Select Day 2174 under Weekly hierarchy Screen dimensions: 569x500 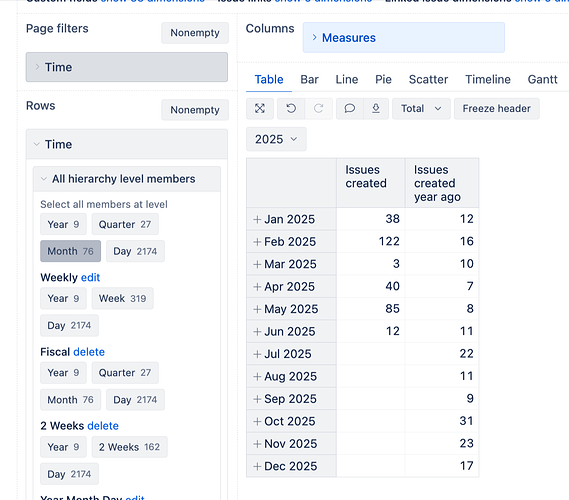[69, 325]
